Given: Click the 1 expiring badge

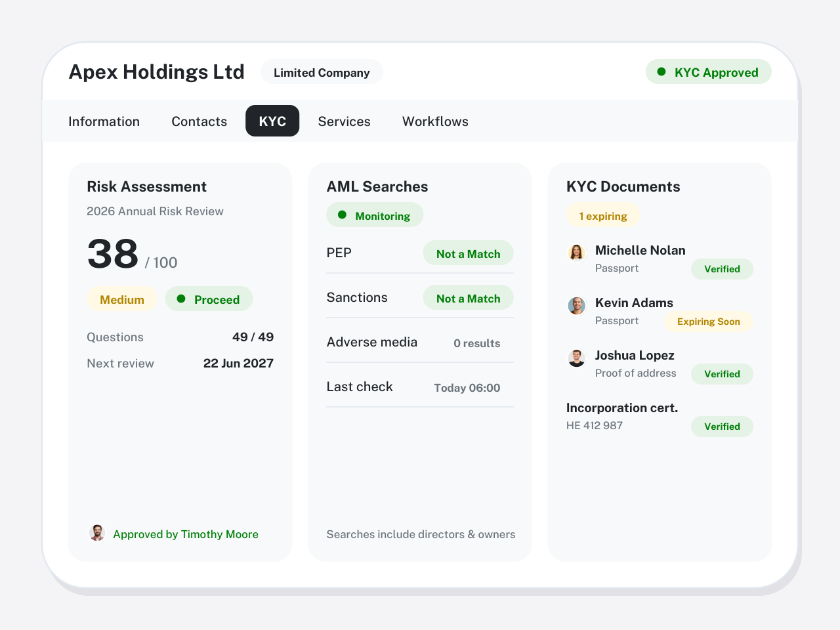Looking at the screenshot, I should [x=603, y=215].
